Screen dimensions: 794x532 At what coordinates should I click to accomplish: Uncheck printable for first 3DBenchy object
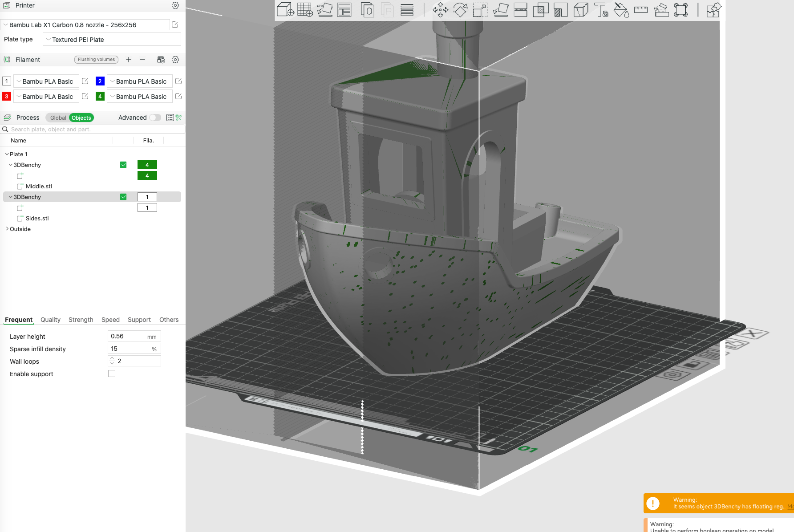[x=123, y=165]
